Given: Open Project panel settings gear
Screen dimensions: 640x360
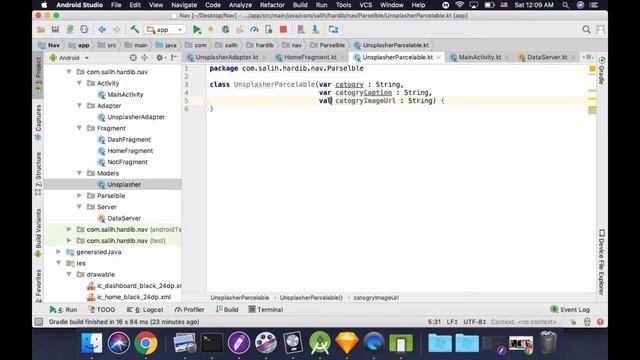Looking at the screenshot, I should click(159, 58).
